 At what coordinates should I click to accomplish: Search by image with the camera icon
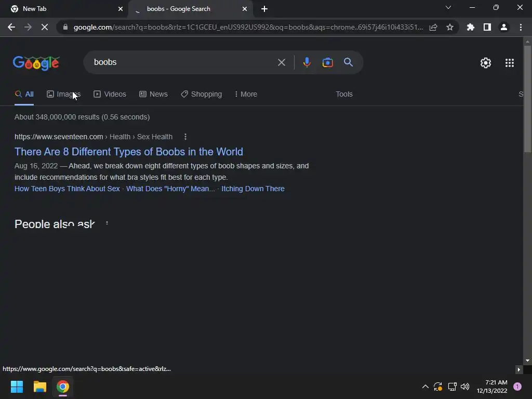[328, 62]
